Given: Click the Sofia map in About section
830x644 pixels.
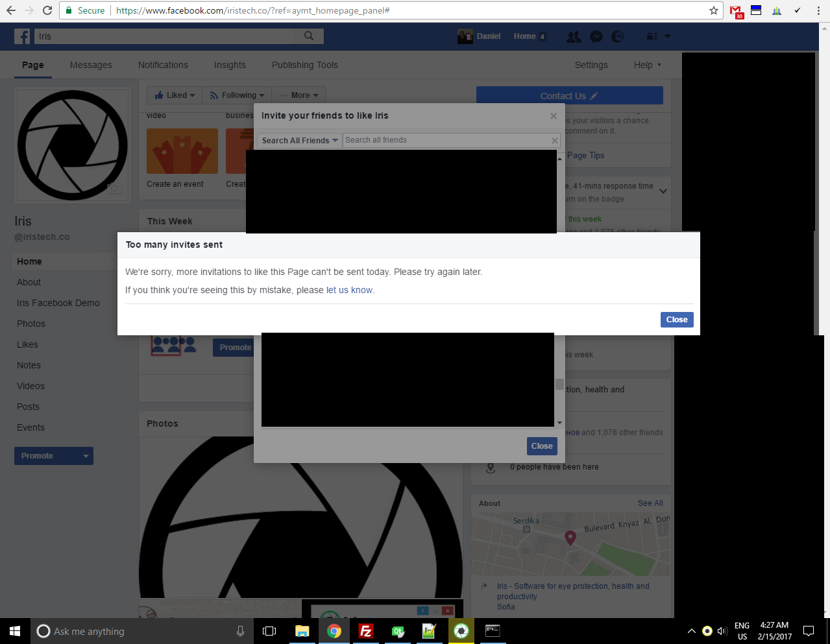Looking at the screenshot, I should (x=571, y=545).
